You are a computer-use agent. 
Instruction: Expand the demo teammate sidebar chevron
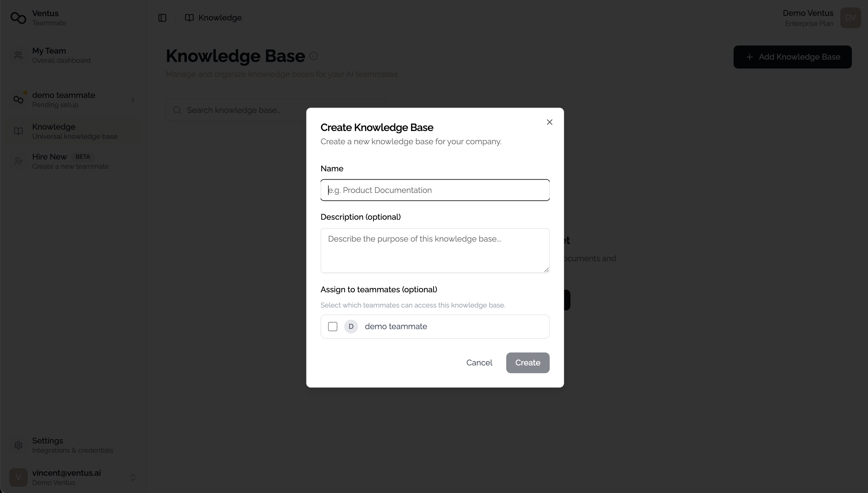(133, 99)
